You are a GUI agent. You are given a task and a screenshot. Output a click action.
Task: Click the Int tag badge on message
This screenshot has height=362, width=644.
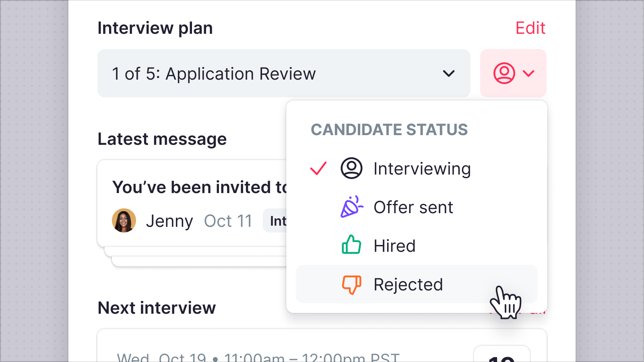(275, 221)
